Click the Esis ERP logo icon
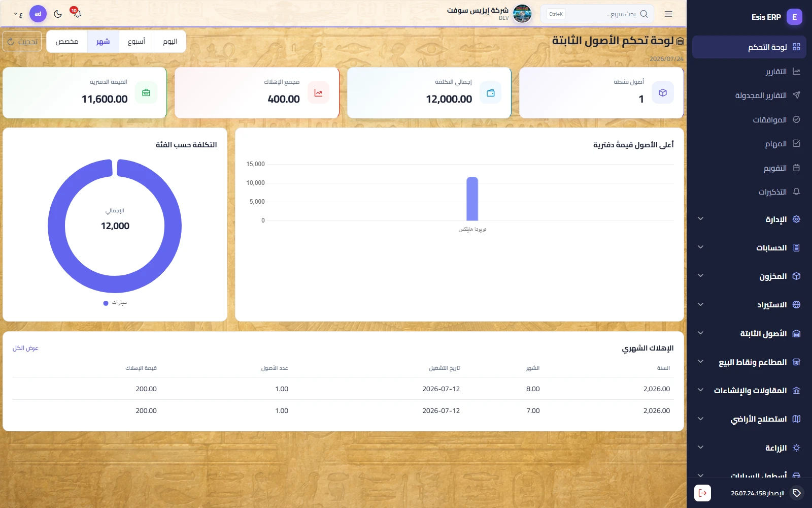This screenshot has height=508, width=812. tap(795, 17)
